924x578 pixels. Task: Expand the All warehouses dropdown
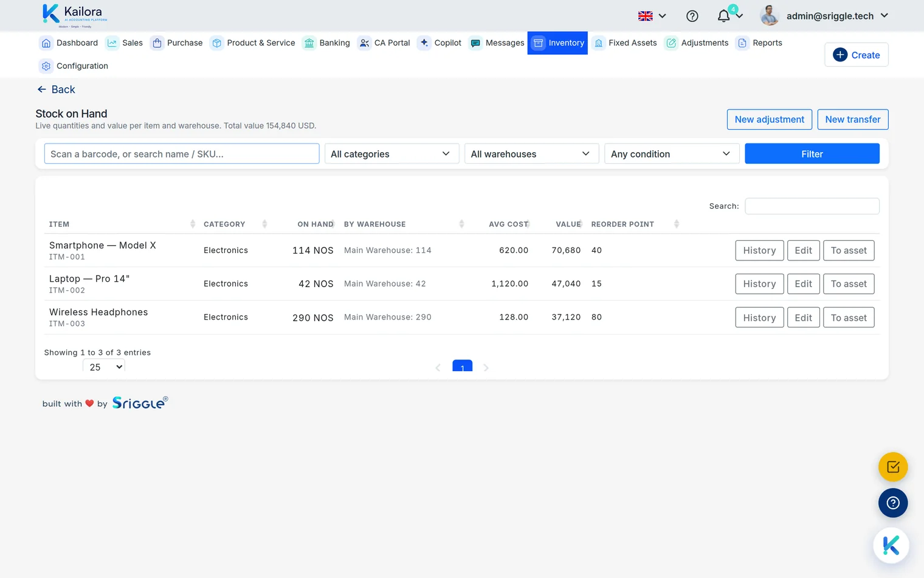(x=531, y=154)
